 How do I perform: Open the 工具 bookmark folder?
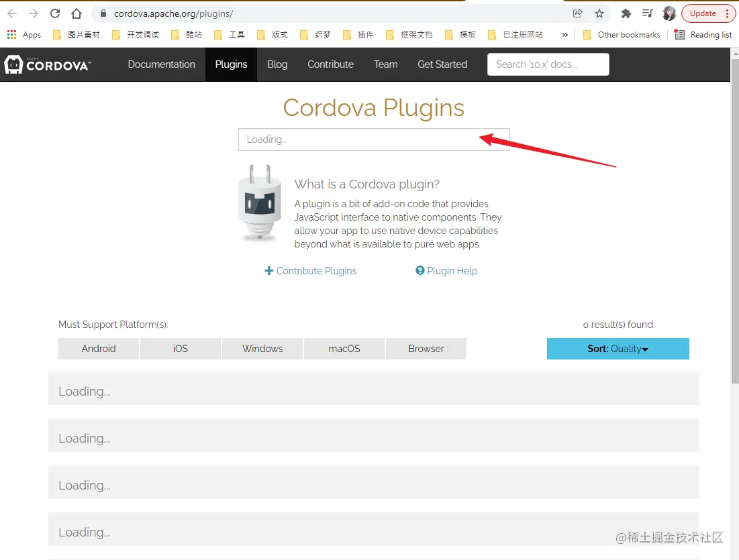click(x=230, y=35)
